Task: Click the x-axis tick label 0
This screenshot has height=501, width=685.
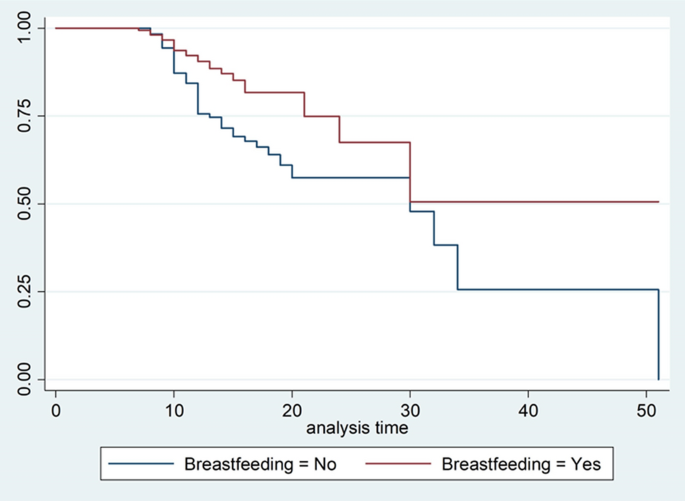Action: click(56, 409)
